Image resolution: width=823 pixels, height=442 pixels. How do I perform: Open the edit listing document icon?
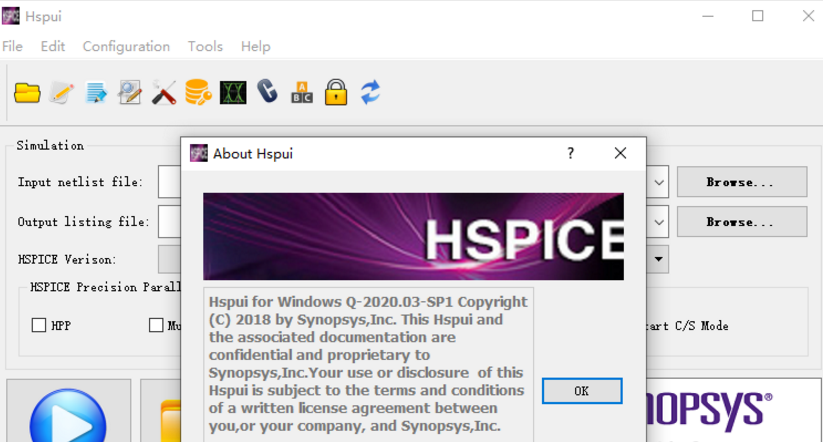click(x=96, y=93)
